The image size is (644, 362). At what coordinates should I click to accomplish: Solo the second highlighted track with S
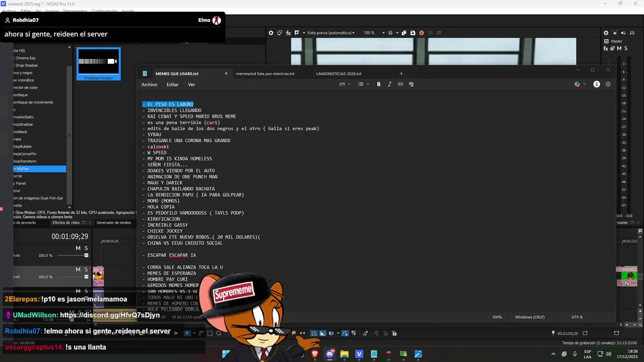86,270
